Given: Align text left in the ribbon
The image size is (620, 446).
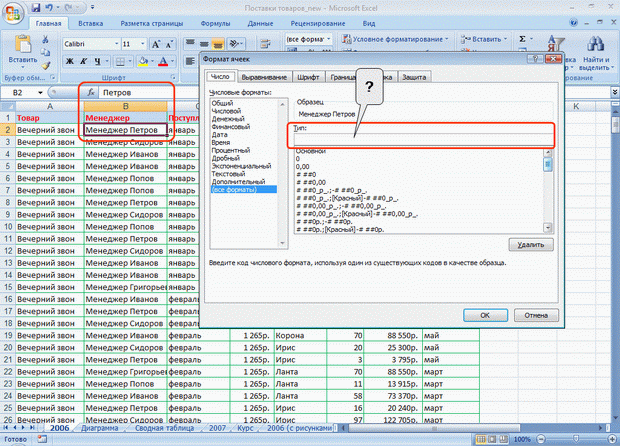Looking at the screenshot, I should [190, 61].
